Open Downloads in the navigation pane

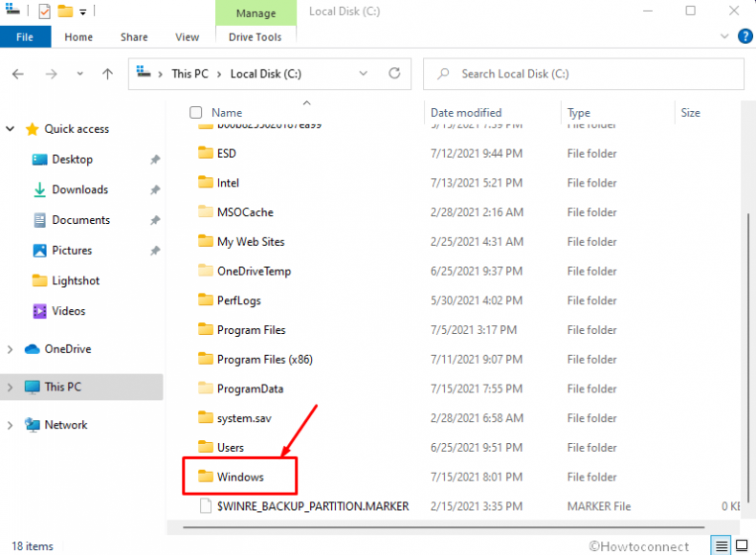[x=80, y=189]
